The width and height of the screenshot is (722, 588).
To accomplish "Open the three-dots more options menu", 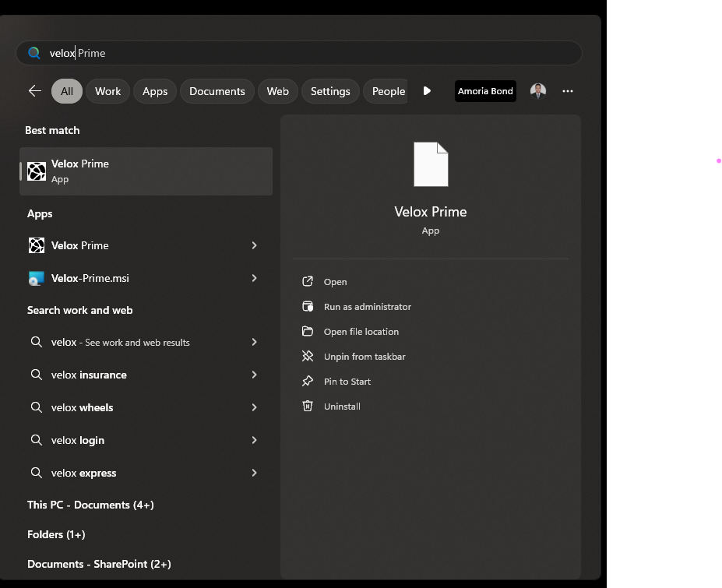I will pos(567,91).
